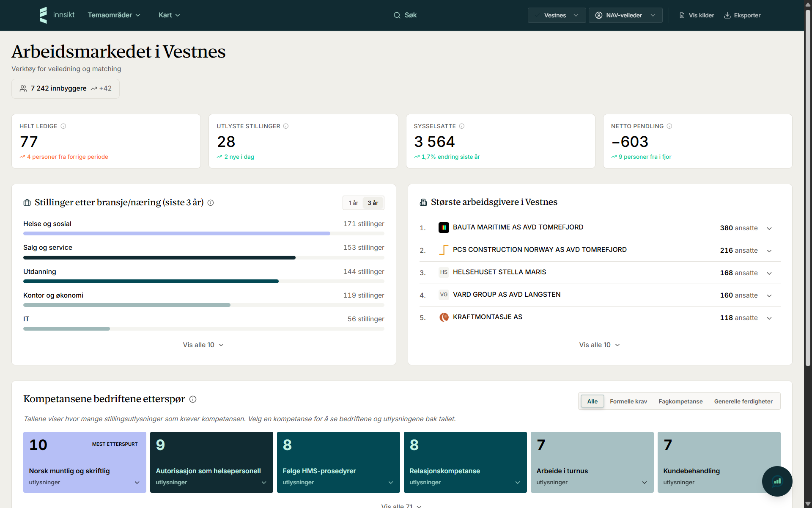
Task: Click info icon beside Kompetansene bedriftene etterspør
Action: (x=193, y=399)
